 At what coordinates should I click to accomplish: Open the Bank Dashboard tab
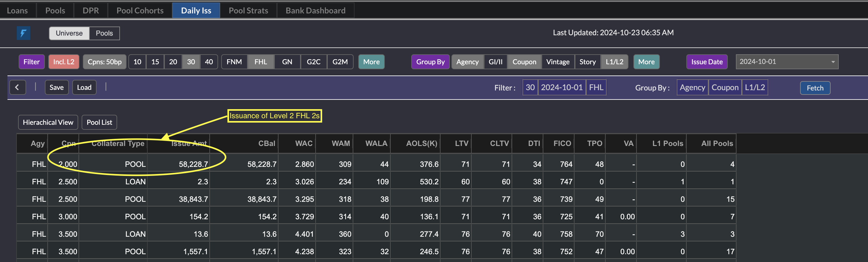(x=315, y=11)
